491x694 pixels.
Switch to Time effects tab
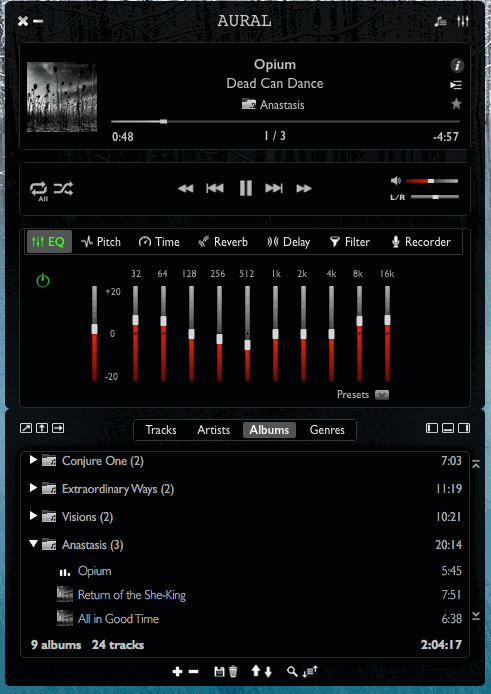(159, 242)
